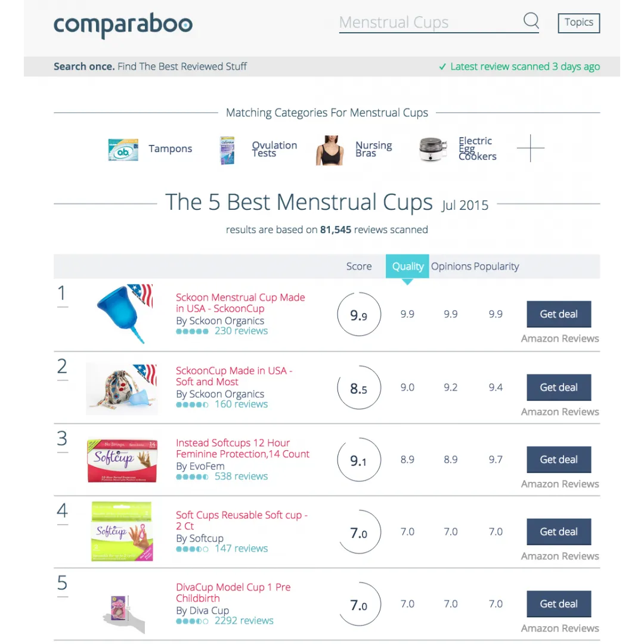The height and width of the screenshot is (644, 644).
Task: View the blue SckoonCup product image
Action: 125,314
